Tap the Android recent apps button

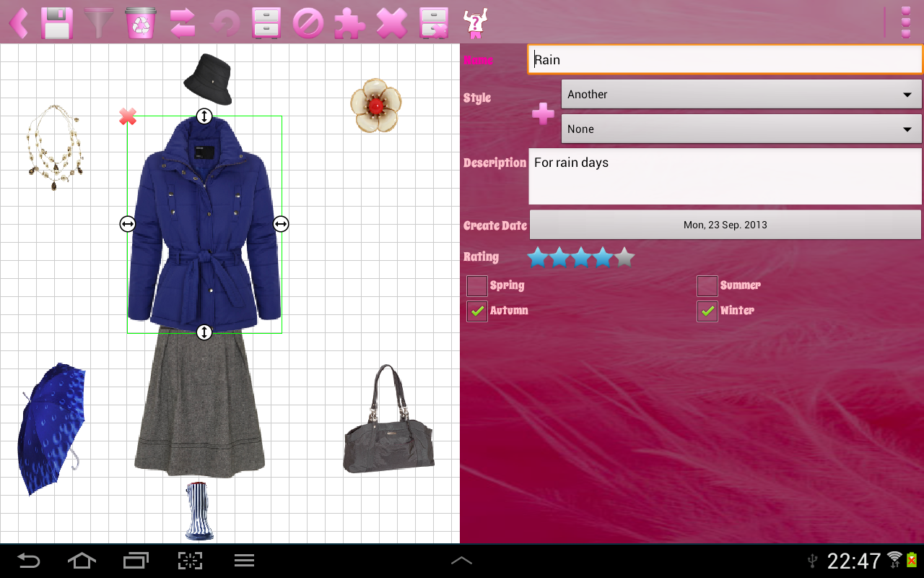pyautogui.click(x=135, y=560)
